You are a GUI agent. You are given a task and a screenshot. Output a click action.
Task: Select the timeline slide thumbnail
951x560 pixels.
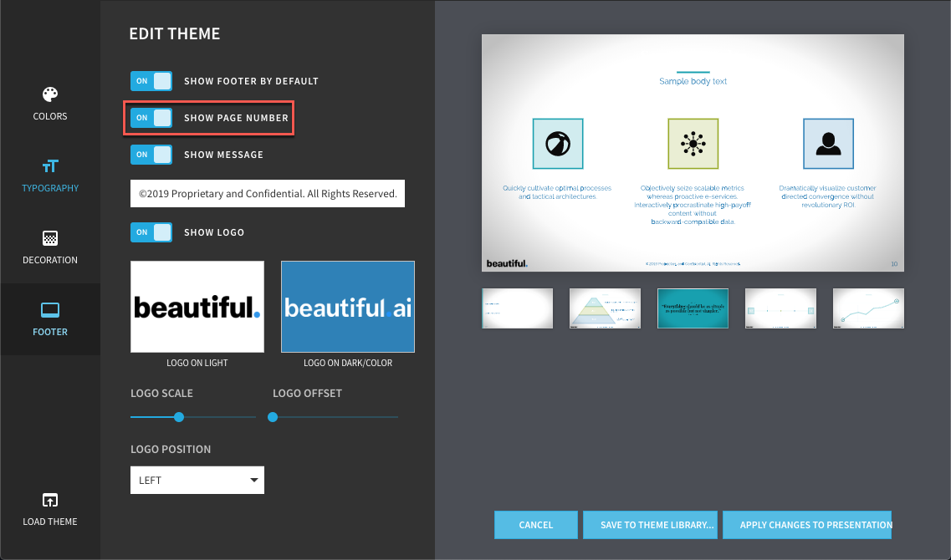coord(780,308)
